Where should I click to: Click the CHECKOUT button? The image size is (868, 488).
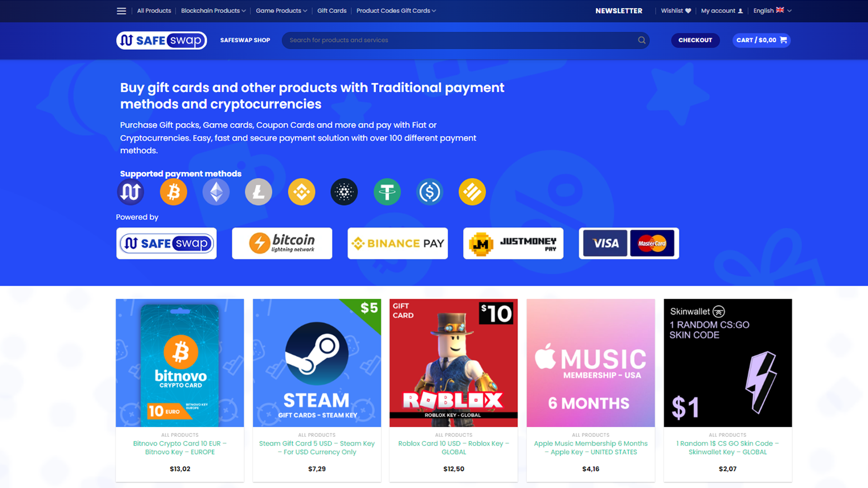[695, 40]
